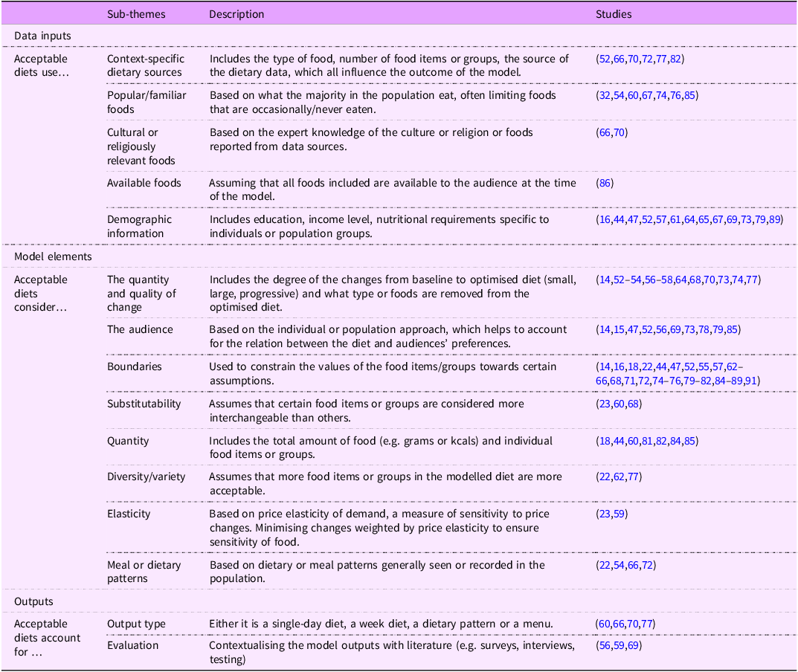
Task: Click the 'Boundaries' sub-theme cell
Action: [135, 366]
